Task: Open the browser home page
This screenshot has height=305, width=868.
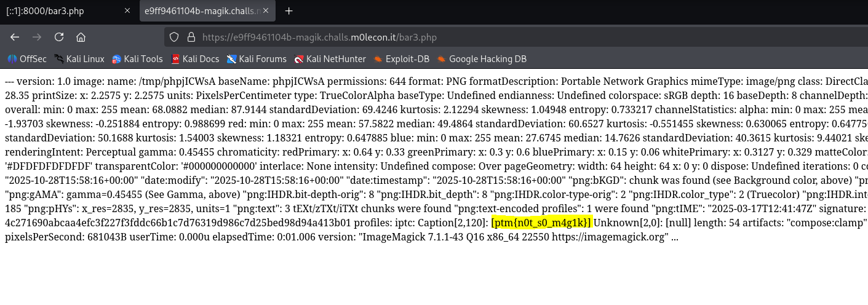Action: tap(81, 37)
